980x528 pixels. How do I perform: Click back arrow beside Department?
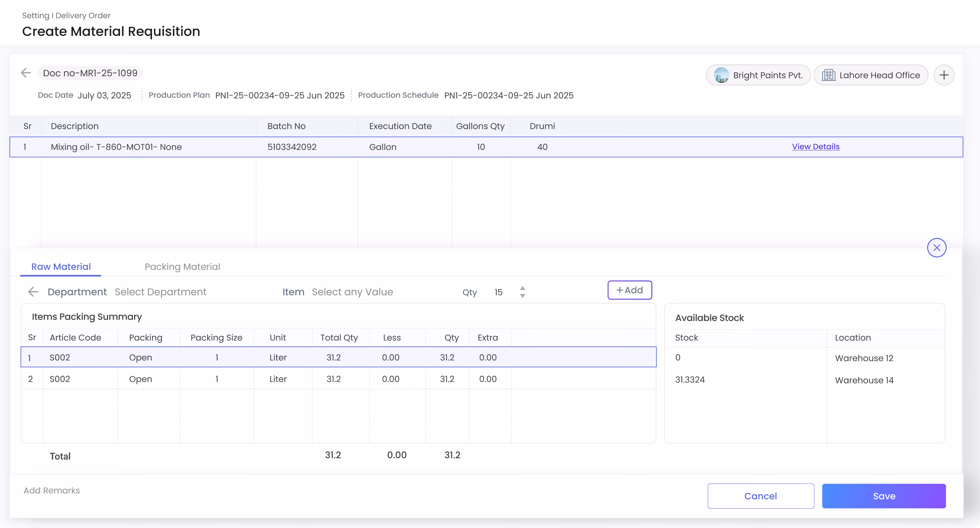(33, 292)
